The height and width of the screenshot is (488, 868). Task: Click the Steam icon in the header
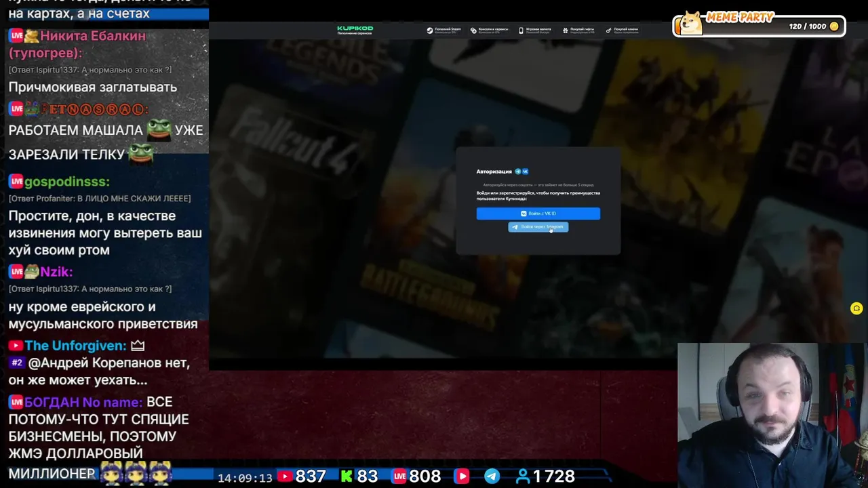pyautogui.click(x=430, y=30)
